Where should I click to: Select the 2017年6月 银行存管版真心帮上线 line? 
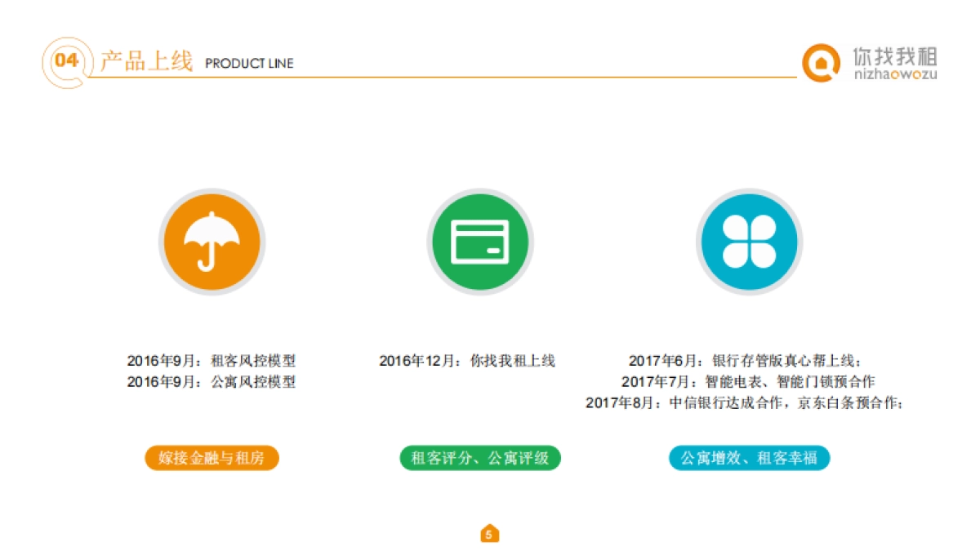click(x=745, y=360)
